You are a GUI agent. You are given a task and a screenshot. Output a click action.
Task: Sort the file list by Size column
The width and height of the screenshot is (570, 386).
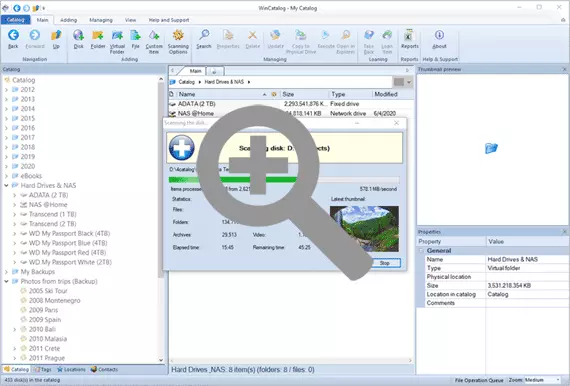tap(304, 95)
